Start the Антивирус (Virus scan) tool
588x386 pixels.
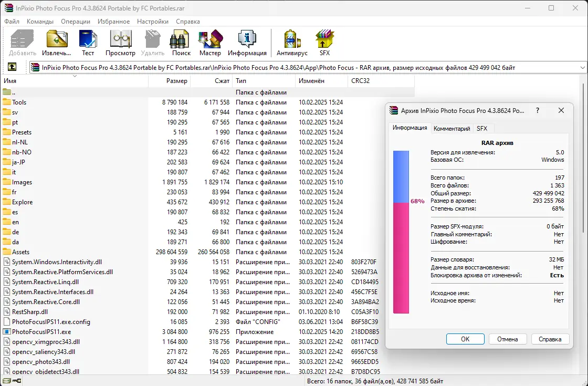pyautogui.click(x=292, y=39)
